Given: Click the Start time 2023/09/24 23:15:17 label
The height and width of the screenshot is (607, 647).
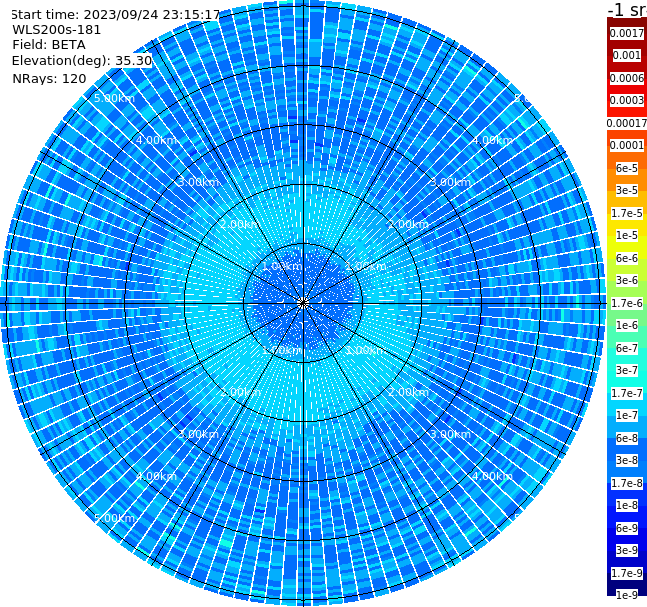Looking at the screenshot, I should click(x=115, y=15).
